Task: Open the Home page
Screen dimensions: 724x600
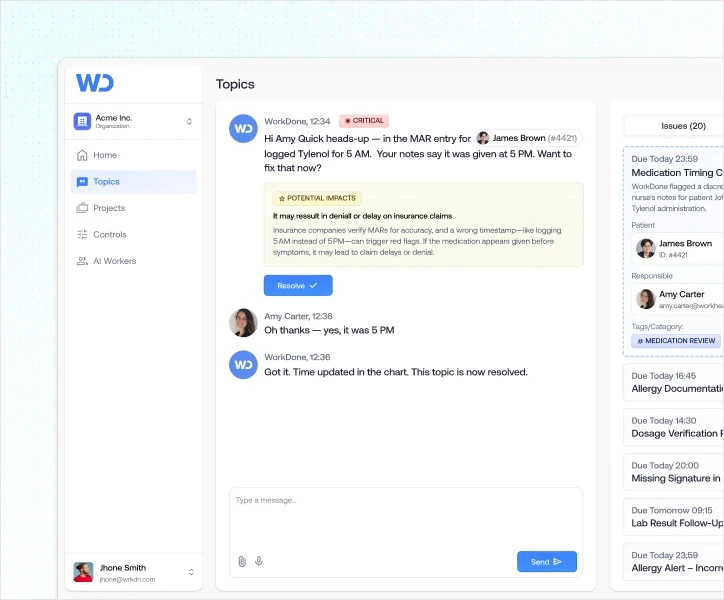Action: [x=134, y=155]
